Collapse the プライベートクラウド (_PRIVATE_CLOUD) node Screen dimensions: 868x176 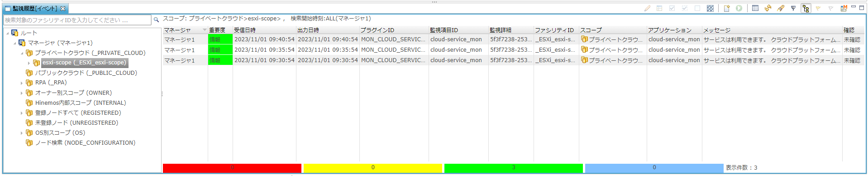[x=22, y=53]
